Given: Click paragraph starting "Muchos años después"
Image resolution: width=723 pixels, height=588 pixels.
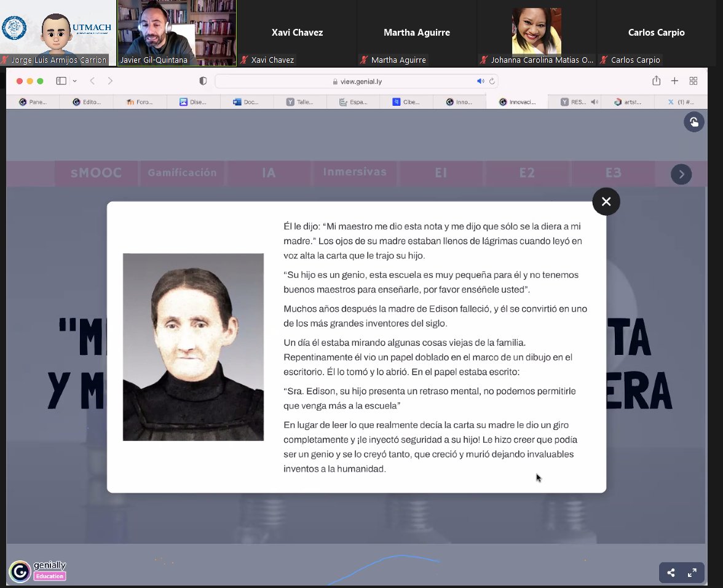Looking at the screenshot, I should 435,316.
